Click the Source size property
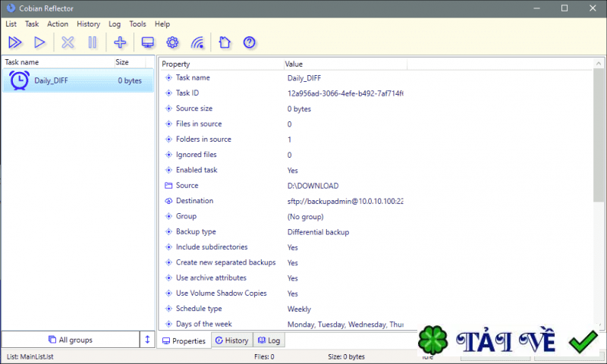This screenshot has width=607, height=364. (x=194, y=108)
